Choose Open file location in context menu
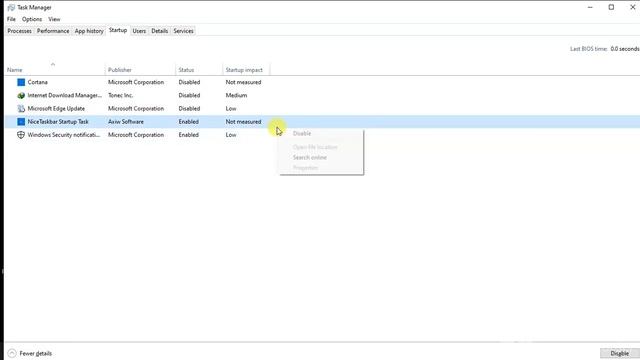Image resolution: width=640 pixels, height=360 pixels. (315, 147)
